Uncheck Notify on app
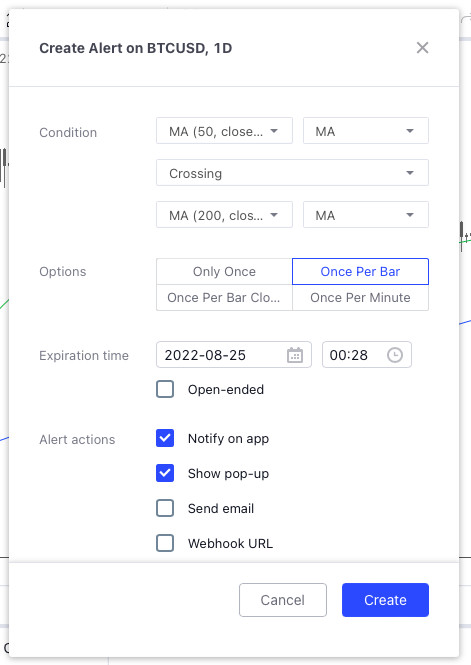The width and height of the screenshot is (471, 665). coord(165,438)
